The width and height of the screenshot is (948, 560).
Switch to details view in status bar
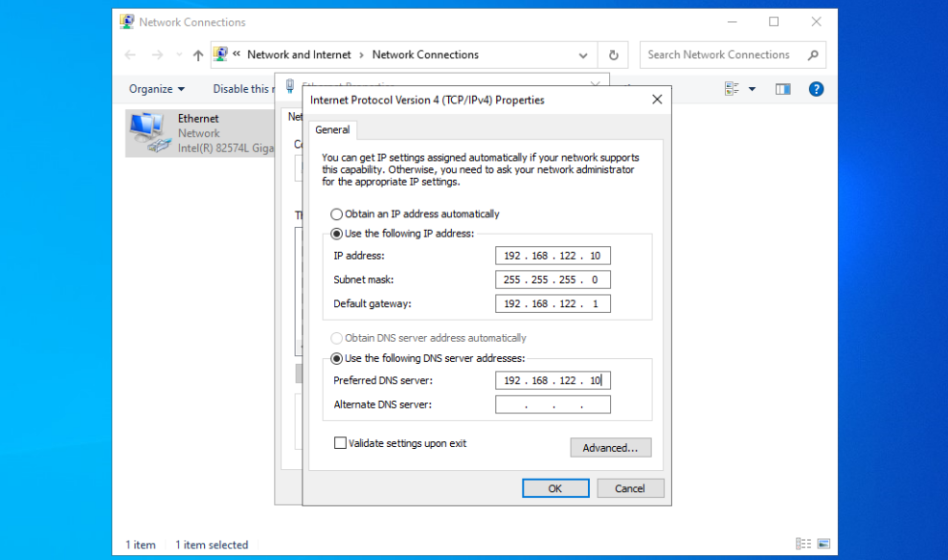click(802, 545)
